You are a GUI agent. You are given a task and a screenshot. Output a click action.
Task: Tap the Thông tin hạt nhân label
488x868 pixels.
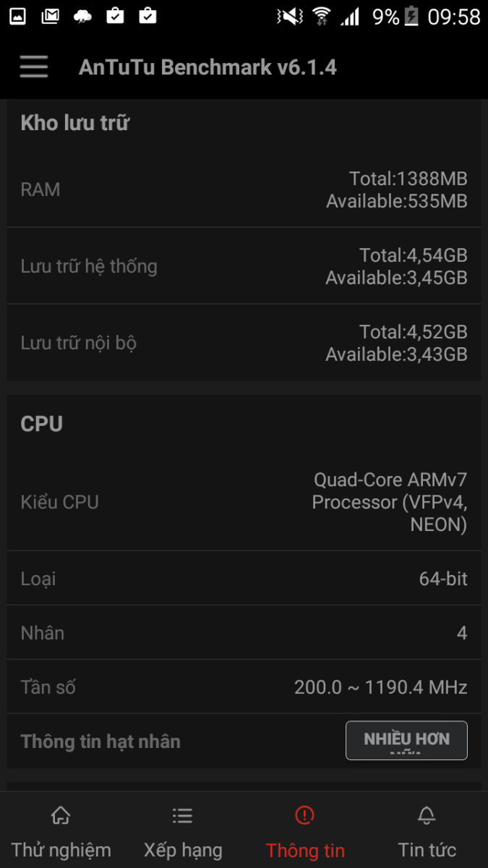pyautogui.click(x=100, y=741)
